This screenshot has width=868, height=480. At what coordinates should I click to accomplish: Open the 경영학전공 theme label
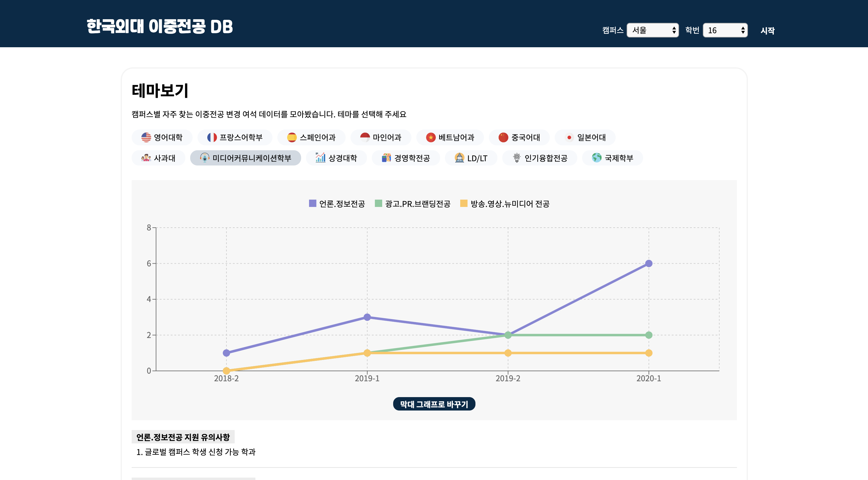coord(412,158)
